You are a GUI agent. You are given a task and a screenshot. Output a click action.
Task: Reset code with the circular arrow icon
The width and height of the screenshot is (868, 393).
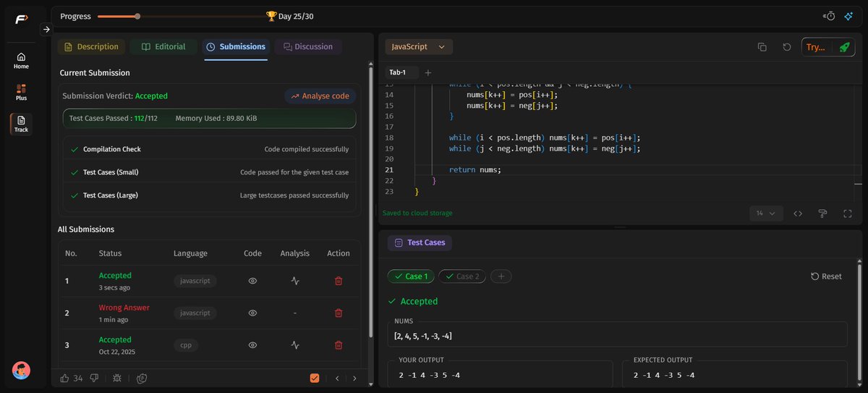[787, 47]
